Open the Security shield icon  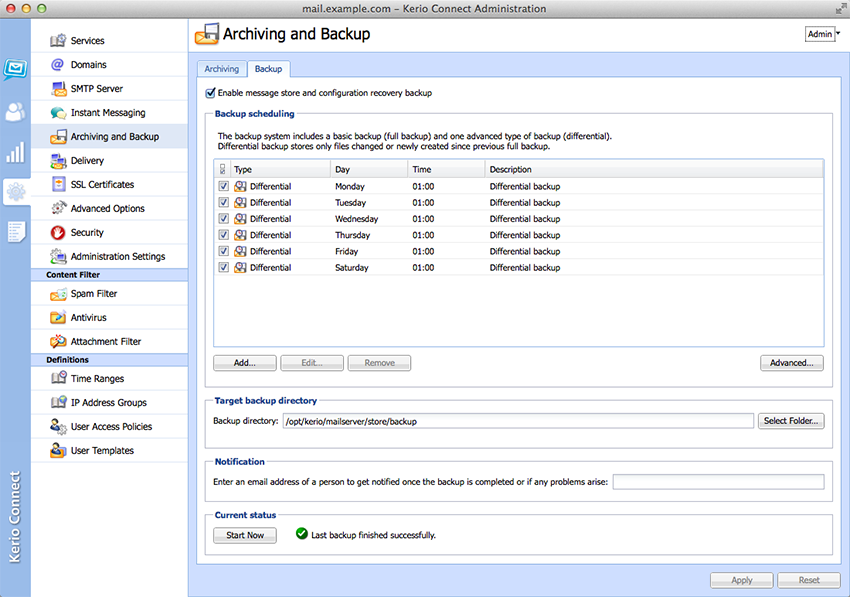(x=58, y=233)
